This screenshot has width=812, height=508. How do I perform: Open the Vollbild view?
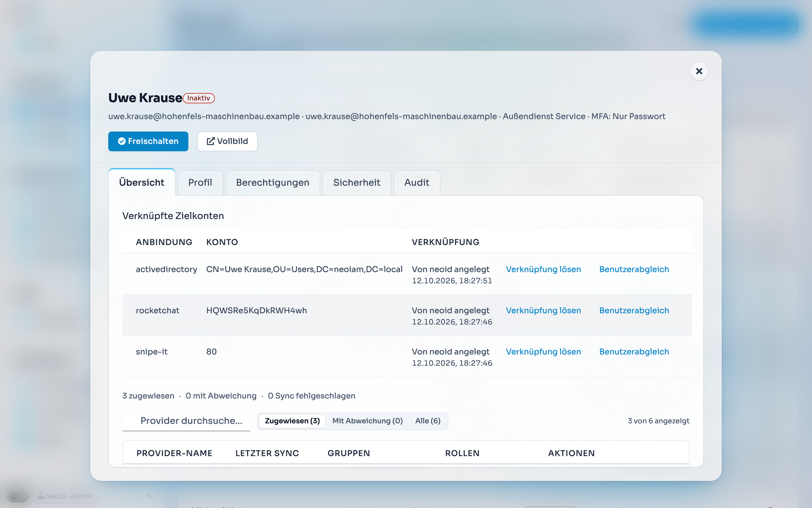point(227,141)
